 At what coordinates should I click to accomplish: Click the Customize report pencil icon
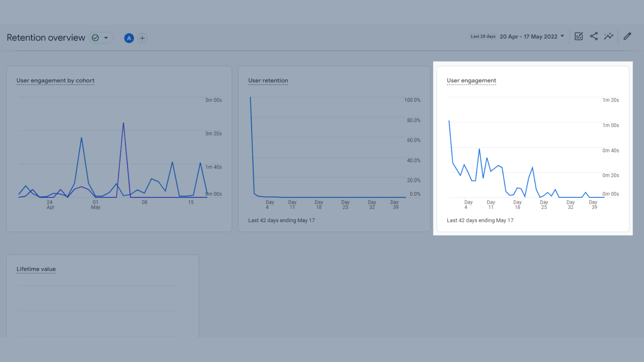click(x=627, y=37)
